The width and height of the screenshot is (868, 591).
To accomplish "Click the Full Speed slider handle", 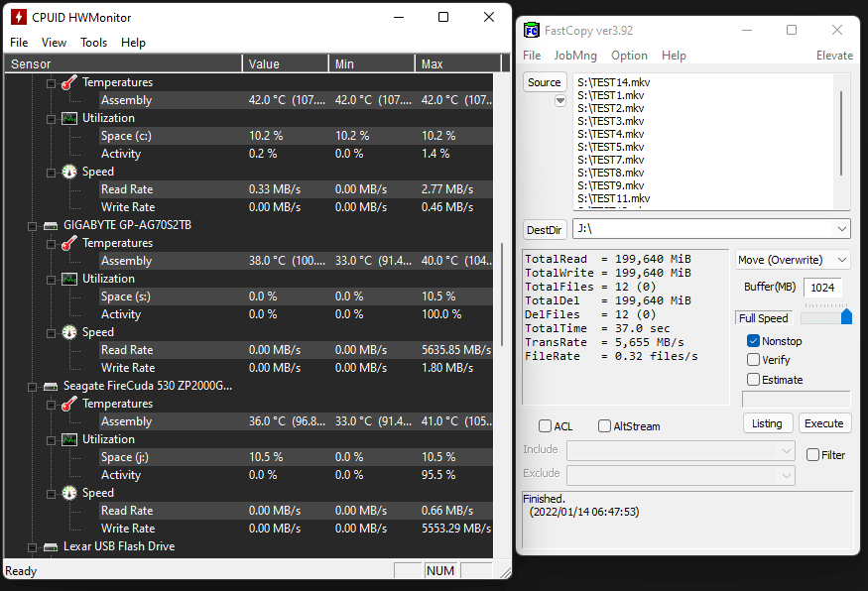I will point(846,317).
